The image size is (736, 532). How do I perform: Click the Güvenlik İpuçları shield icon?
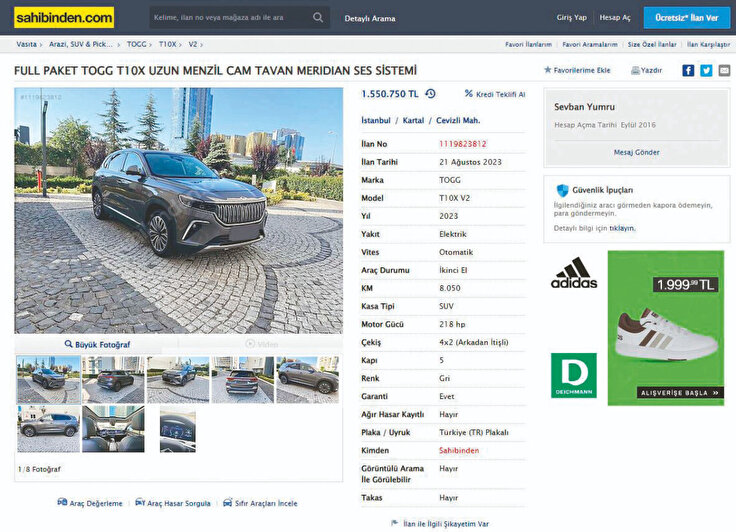pos(562,190)
